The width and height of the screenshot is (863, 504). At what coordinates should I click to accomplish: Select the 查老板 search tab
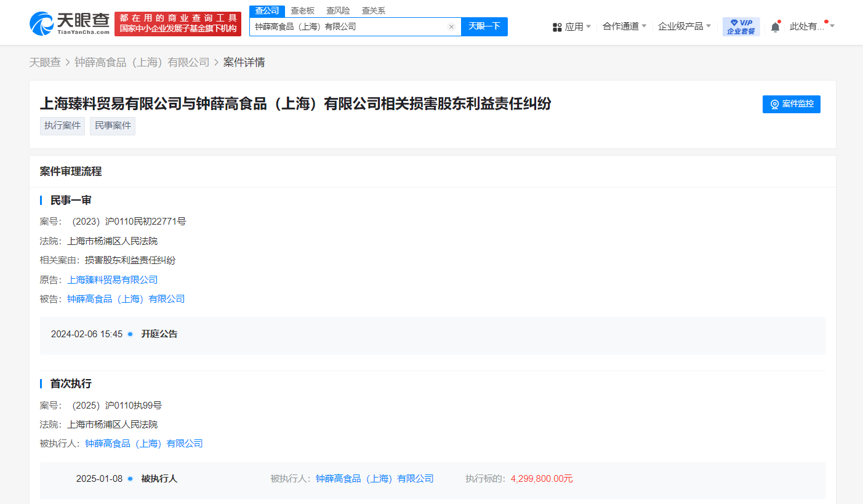click(x=302, y=10)
